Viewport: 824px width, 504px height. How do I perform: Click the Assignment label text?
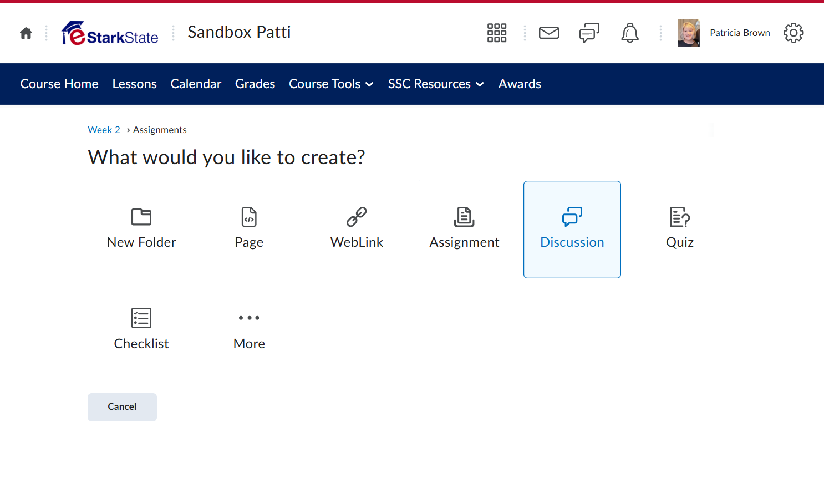(464, 242)
